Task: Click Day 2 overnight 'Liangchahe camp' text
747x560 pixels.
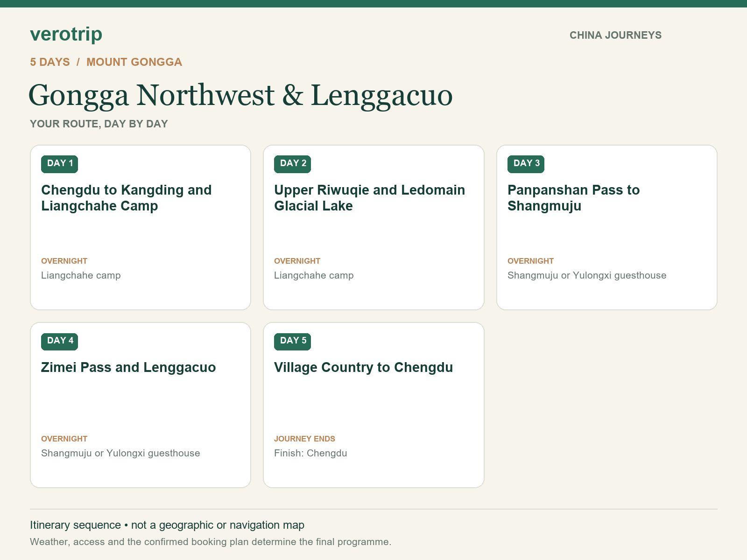Action: click(x=314, y=275)
